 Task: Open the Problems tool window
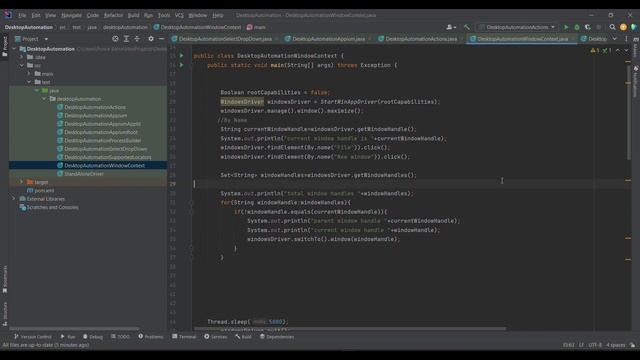pos(151,337)
